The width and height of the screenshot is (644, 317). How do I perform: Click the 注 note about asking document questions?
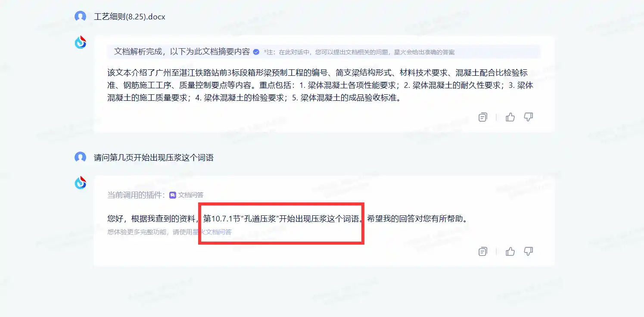coord(359,52)
